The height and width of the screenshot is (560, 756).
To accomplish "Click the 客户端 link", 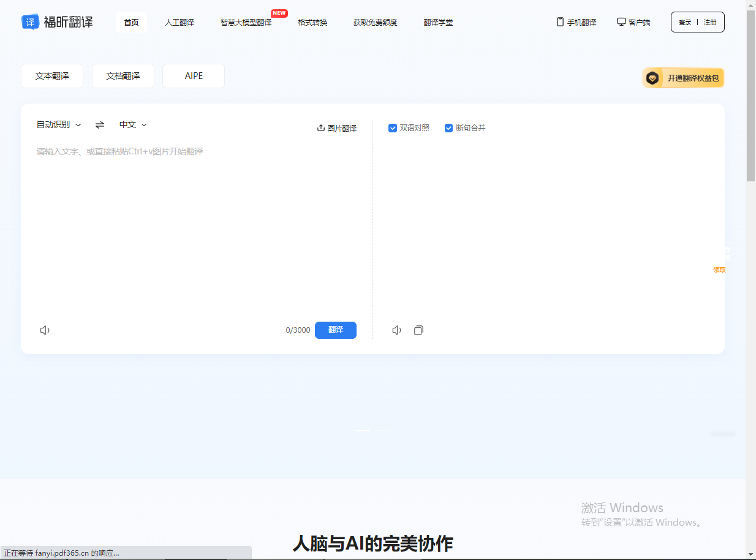I will [640, 22].
